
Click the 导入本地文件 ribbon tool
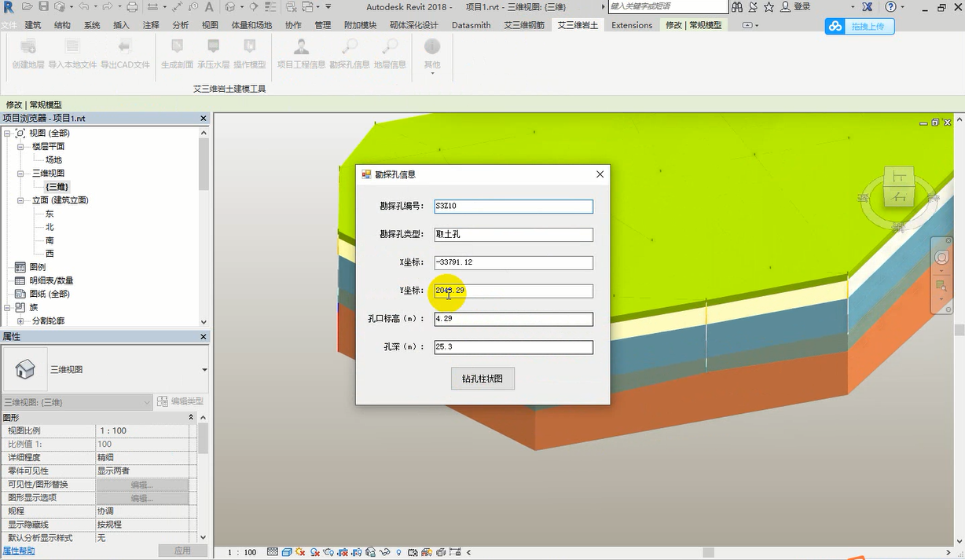pos(72,53)
